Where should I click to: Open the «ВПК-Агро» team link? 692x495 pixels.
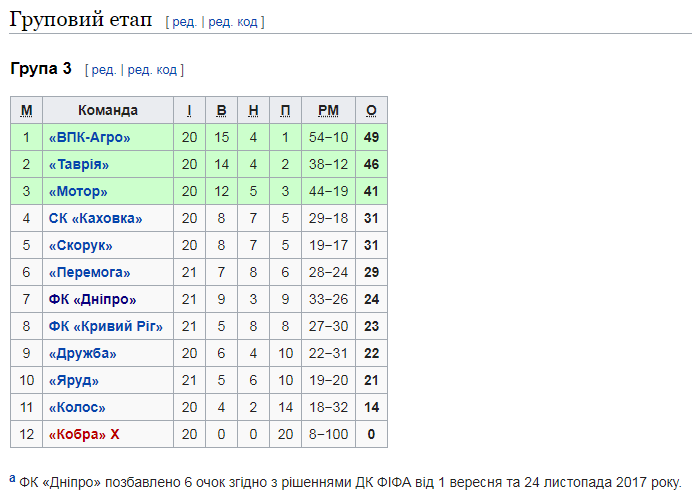[x=89, y=137]
